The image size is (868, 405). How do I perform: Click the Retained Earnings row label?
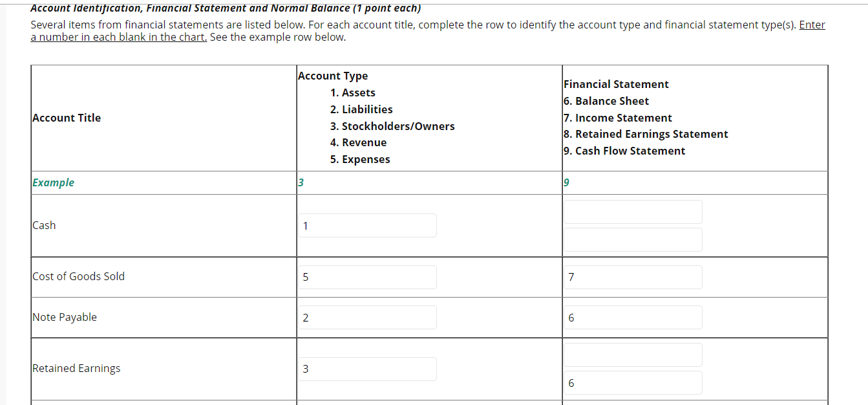pos(76,368)
